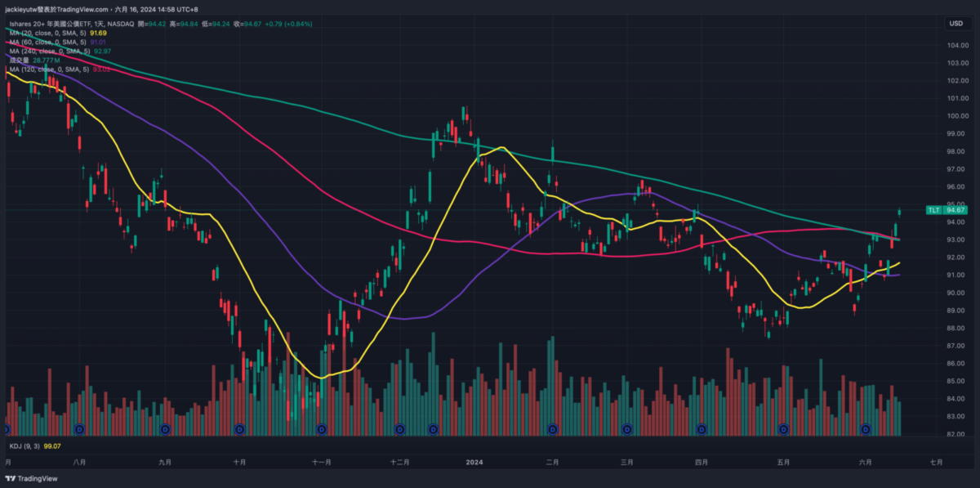Click the dividend marker above 九月
The image size is (980, 488).
coord(166,428)
